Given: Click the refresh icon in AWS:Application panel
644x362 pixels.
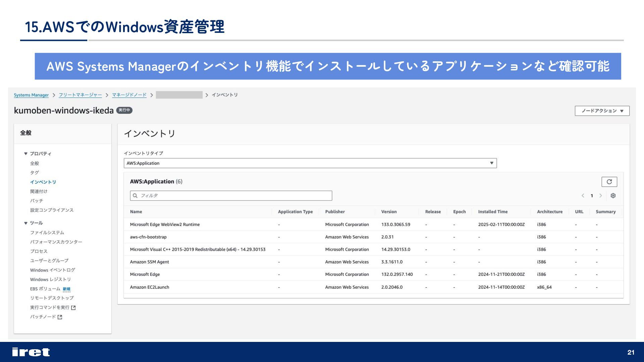Looking at the screenshot, I should coord(609,182).
